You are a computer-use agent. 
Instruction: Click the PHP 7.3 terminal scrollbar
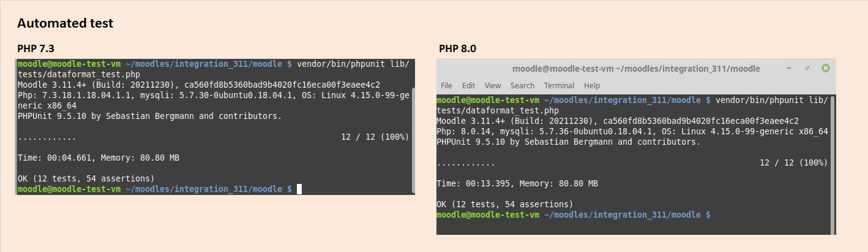(x=413, y=139)
